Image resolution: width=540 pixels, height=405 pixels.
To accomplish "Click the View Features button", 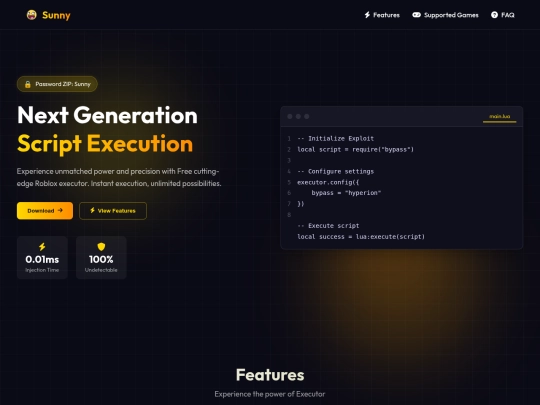I will pyautogui.click(x=113, y=210).
